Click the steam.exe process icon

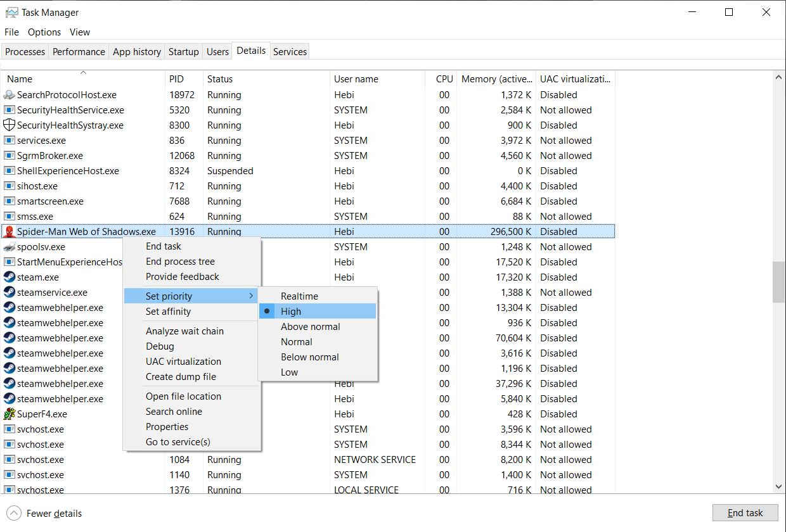coord(10,277)
